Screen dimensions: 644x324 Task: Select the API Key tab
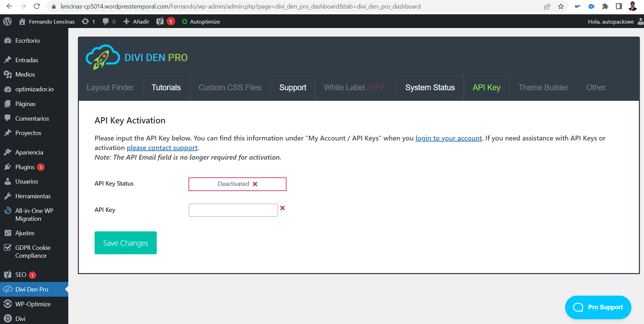487,88
